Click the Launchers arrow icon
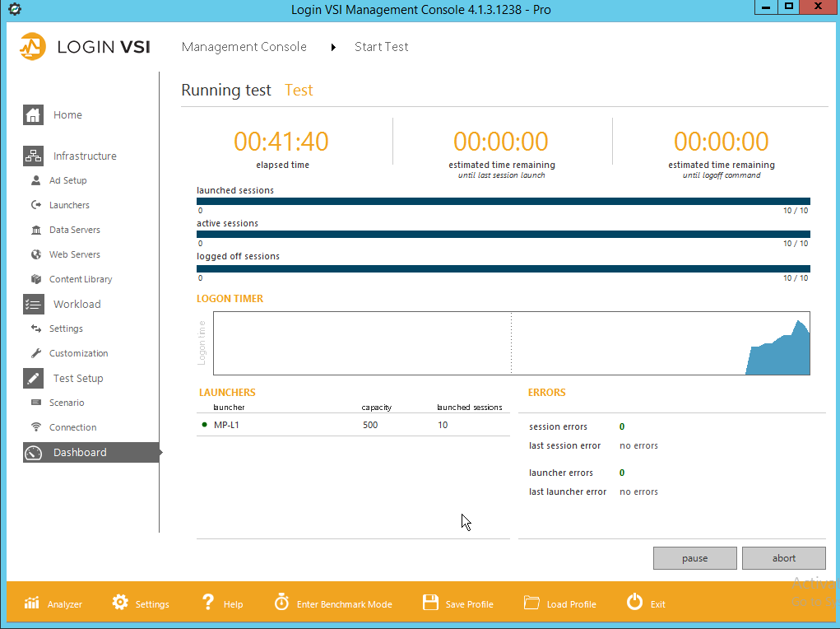This screenshot has height=629, width=840. 36,205
